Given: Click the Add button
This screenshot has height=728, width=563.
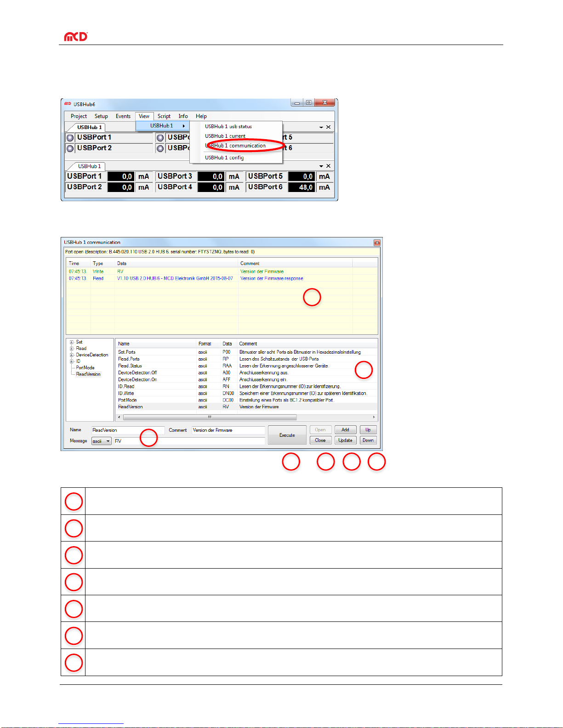Looking at the screenshot, I should pos(345,430).
